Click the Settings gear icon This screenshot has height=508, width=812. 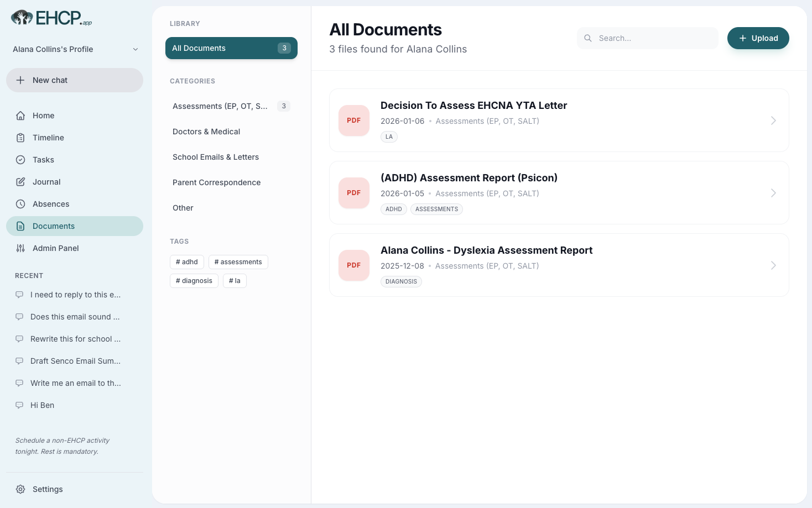tap(20, 489)
